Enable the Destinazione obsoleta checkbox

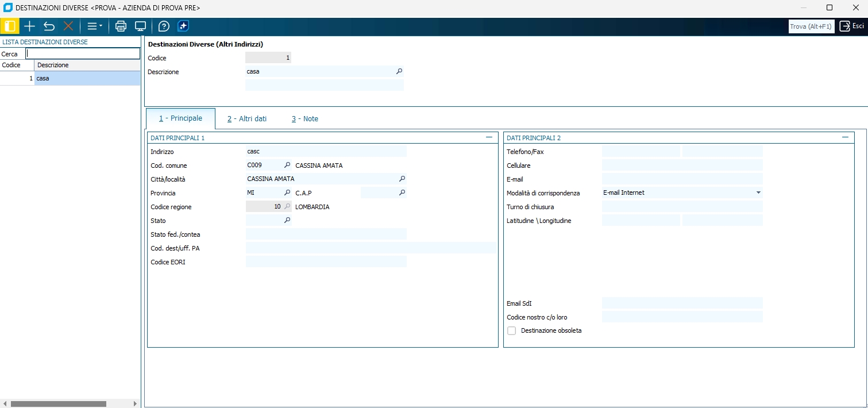[x=511, y=330]
